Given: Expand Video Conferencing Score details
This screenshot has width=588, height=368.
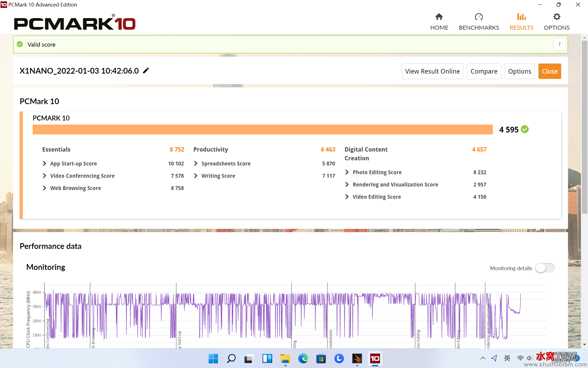Looking at the screenshot, I should [45, 176].
